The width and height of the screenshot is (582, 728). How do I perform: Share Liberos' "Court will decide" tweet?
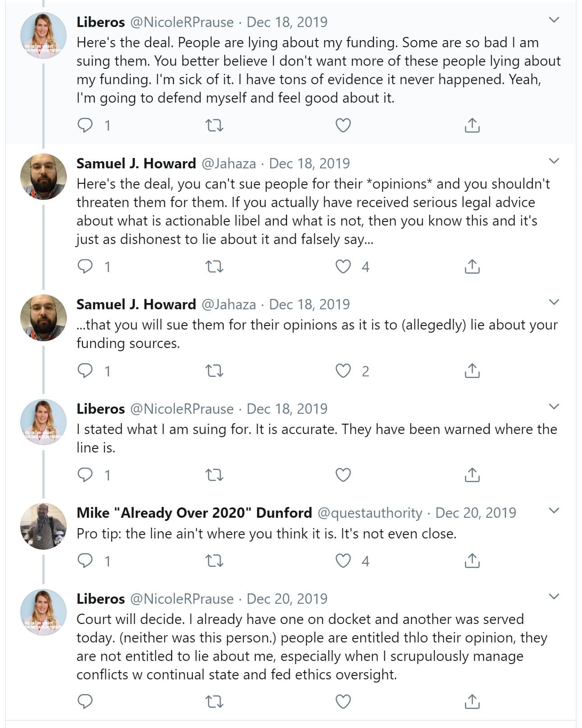click(x=472, y=701)
